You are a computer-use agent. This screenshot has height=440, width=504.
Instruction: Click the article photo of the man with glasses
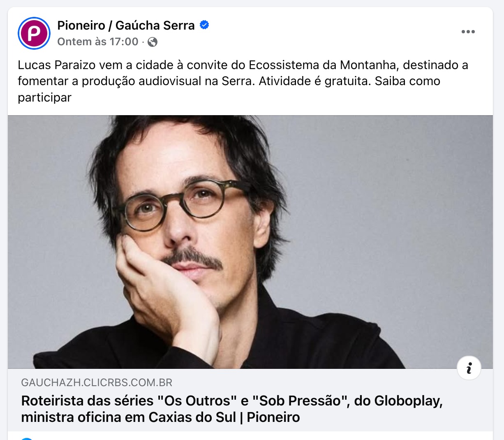coord(250,242)
